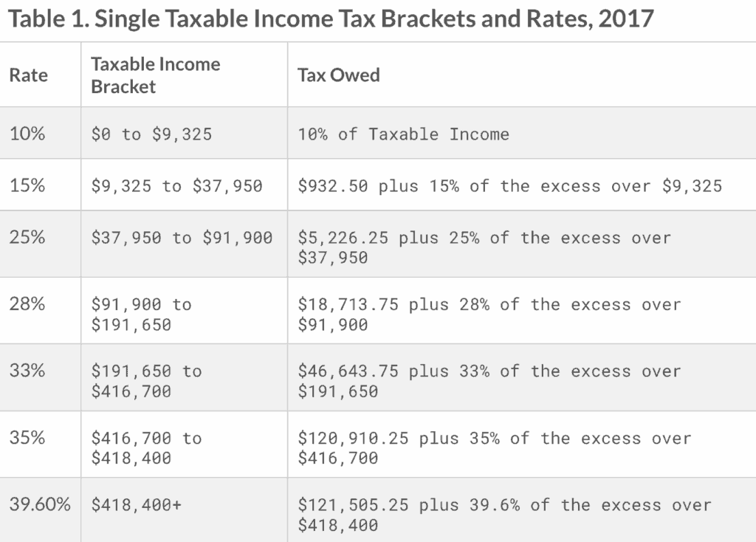This screenshot has width=756, height=542.
Task: Select the 'Taxable Income Bracket' column header
Action: (x=156, y=75)
